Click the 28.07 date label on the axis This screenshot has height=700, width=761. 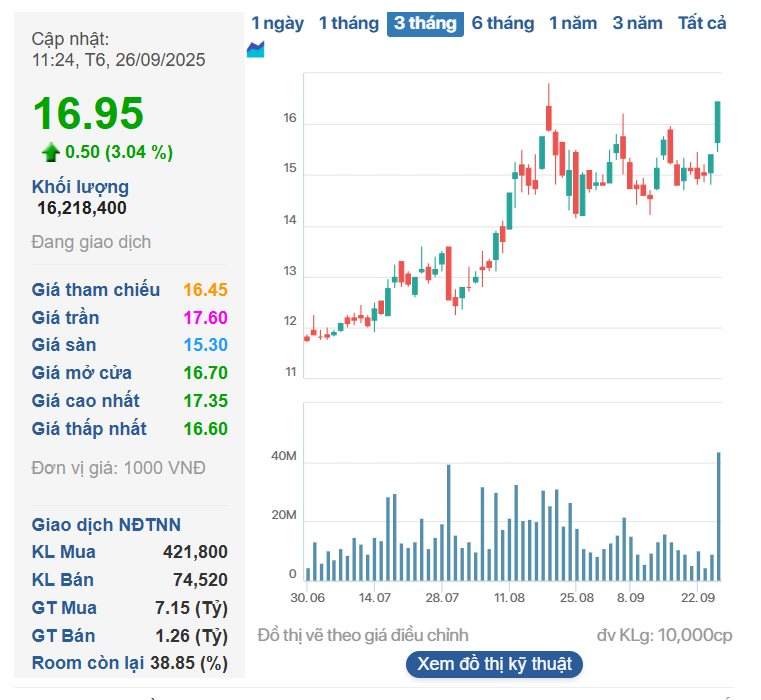[441, 598]
